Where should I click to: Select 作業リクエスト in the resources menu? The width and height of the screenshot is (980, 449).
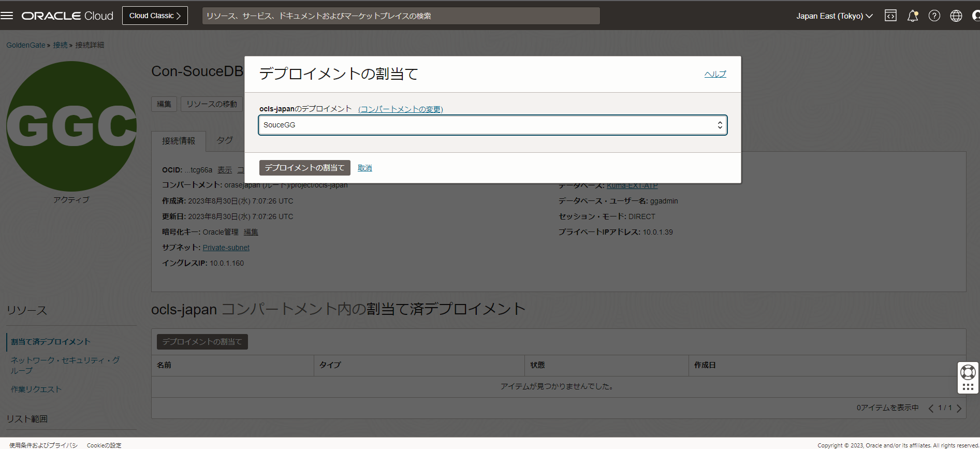coord(36,389)
